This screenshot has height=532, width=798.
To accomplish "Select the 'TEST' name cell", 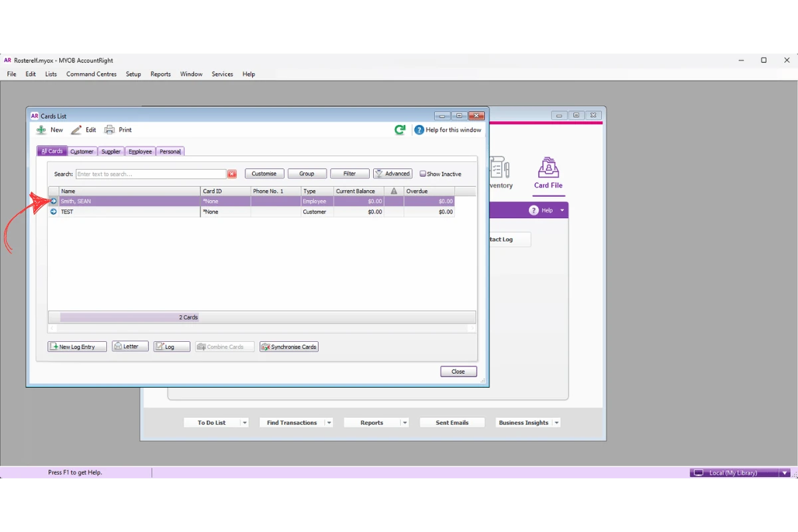I will [130, 212].
